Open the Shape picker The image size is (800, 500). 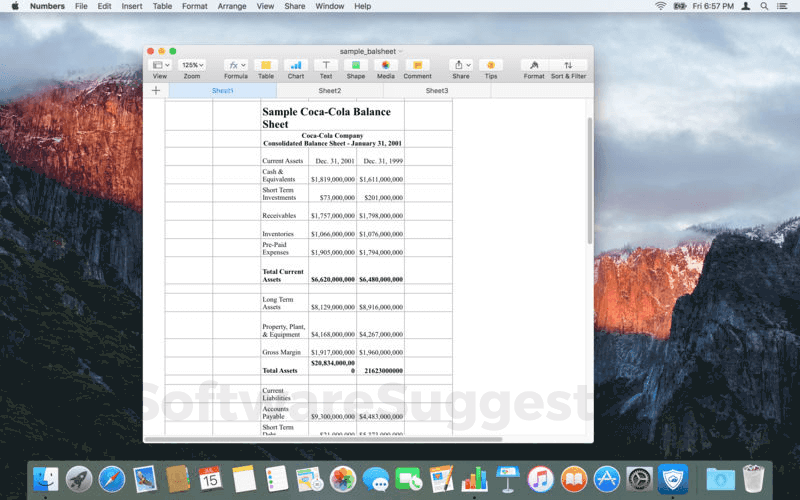click(356, 65)
